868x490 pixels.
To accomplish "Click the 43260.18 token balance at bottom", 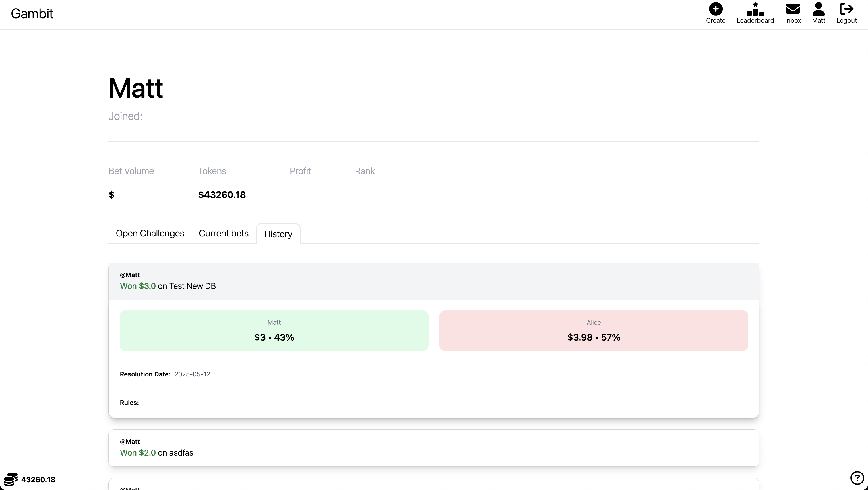I will [38, 479].
